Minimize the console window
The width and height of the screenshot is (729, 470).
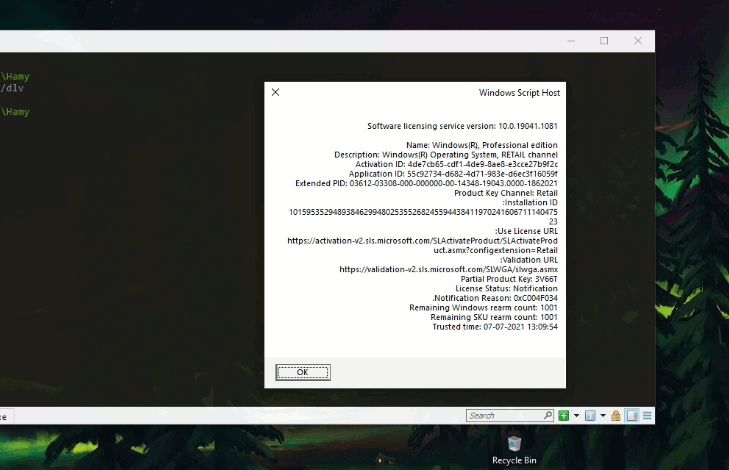point(571,41)
